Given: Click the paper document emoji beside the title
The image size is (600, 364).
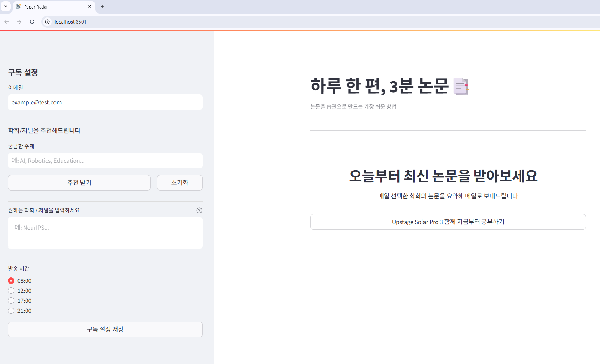Looking at the screenshot, I should [x=461, y=86].
